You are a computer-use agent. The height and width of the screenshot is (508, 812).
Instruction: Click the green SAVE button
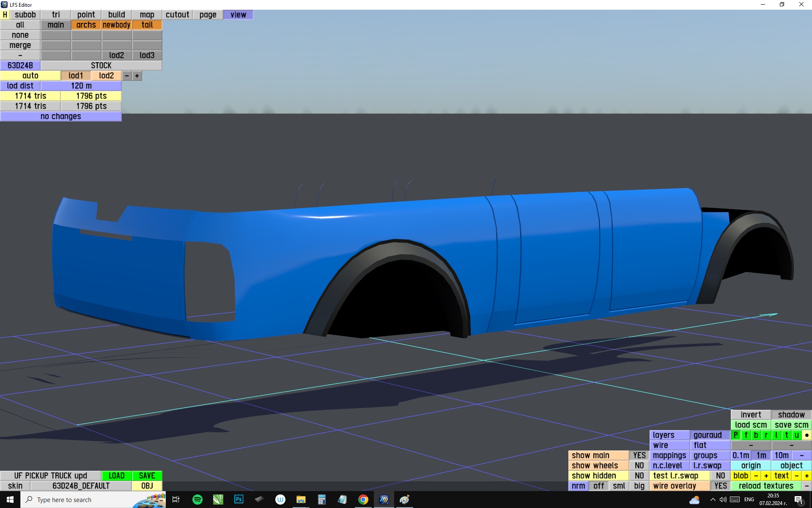(147, 476)
